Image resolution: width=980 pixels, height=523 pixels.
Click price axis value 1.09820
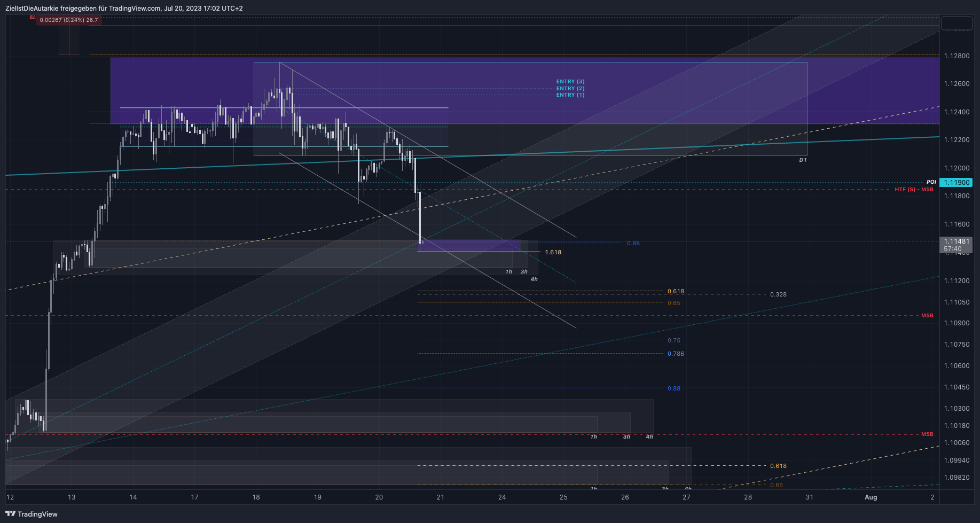957,478
